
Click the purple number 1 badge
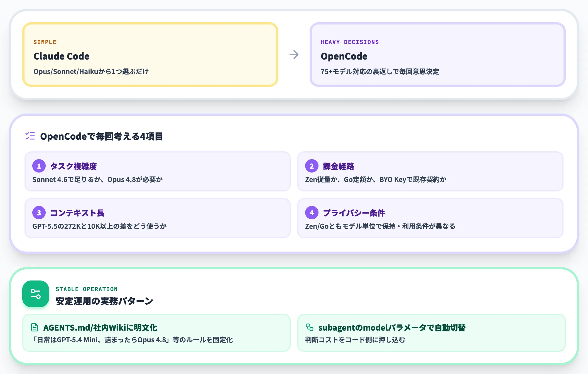[39, 166]
